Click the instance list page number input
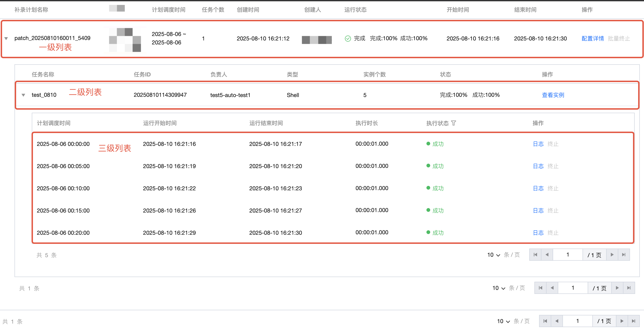 pos(568,255)
